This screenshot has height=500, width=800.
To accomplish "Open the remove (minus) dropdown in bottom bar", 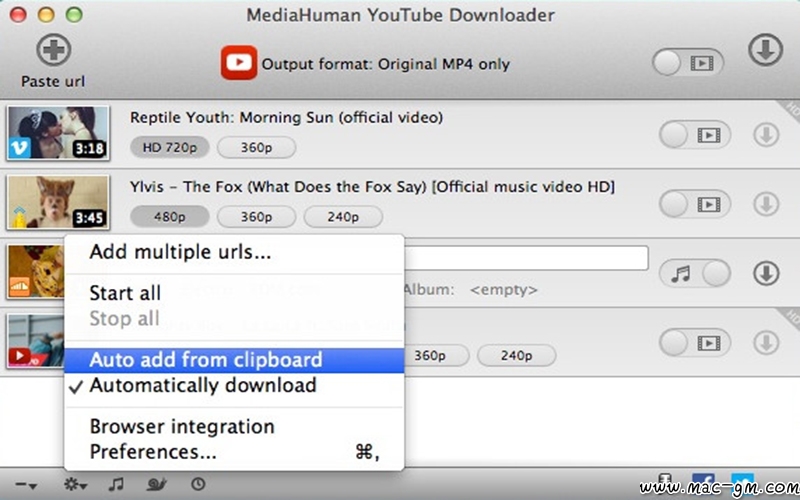I will point(26,485).
